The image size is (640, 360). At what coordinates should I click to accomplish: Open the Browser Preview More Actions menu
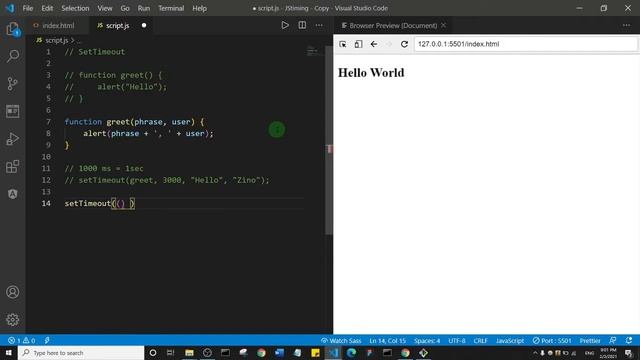pyautogui.click(x=627, y=25)
